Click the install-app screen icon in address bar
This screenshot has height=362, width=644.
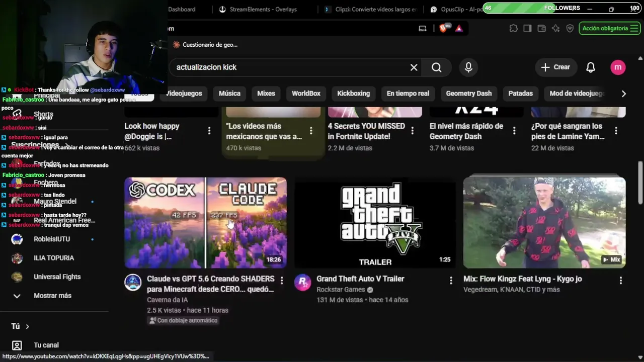coord(423,29)
